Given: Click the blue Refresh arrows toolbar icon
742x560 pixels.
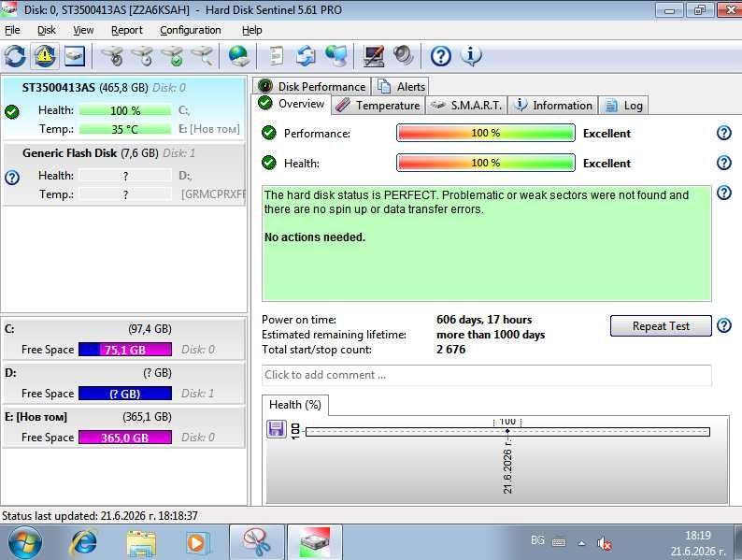Looking at the screenshot, I should tap(15, 56).
